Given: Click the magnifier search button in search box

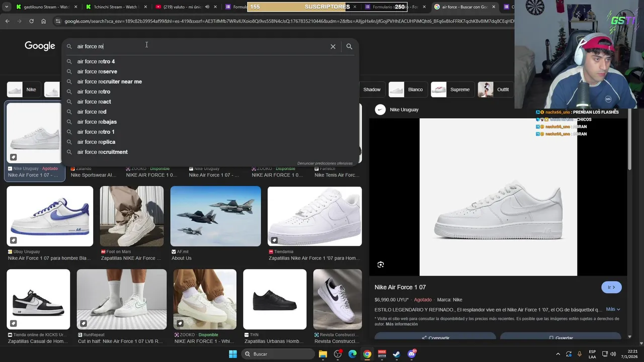Looking at the screenshot, I should coord(349,46).
